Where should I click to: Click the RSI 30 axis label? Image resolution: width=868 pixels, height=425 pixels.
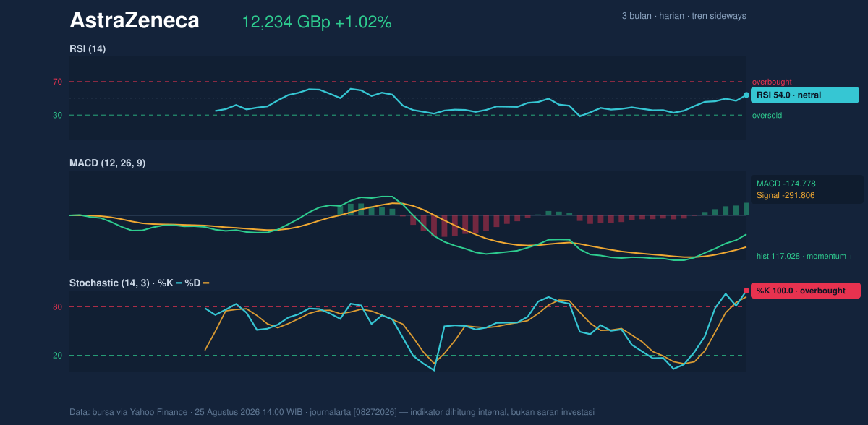57,115
